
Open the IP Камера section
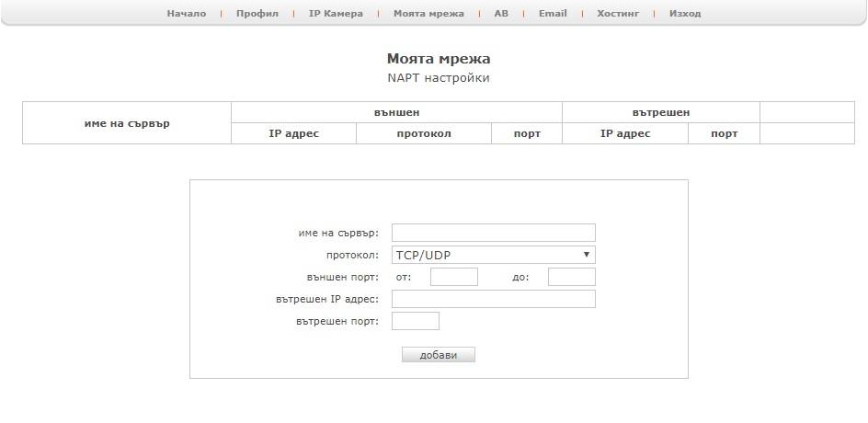336,13
